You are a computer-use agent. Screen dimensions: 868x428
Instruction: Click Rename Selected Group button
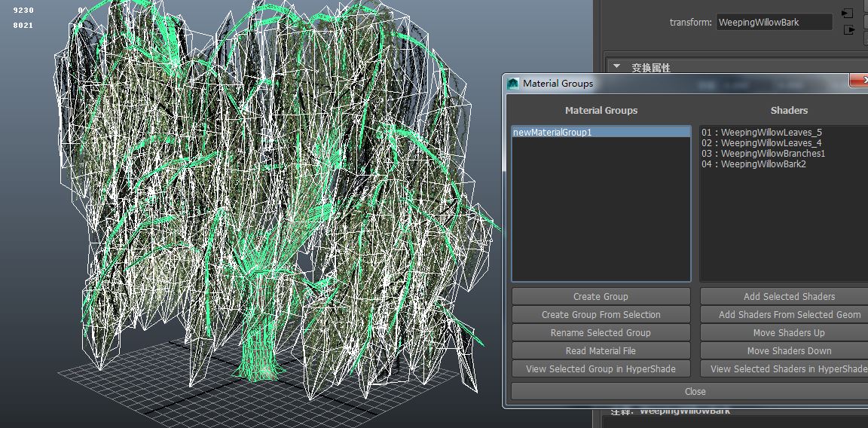tap(601, 333)
